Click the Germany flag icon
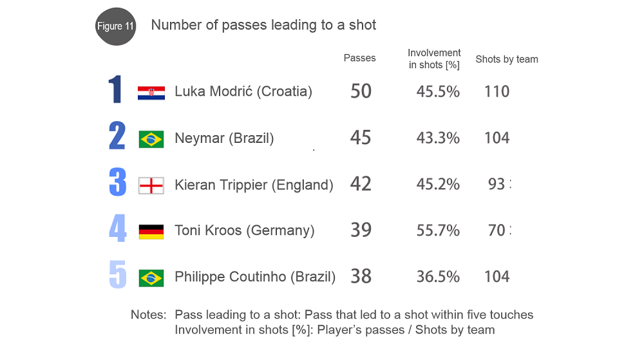644x345 pixels. [151, 232]
